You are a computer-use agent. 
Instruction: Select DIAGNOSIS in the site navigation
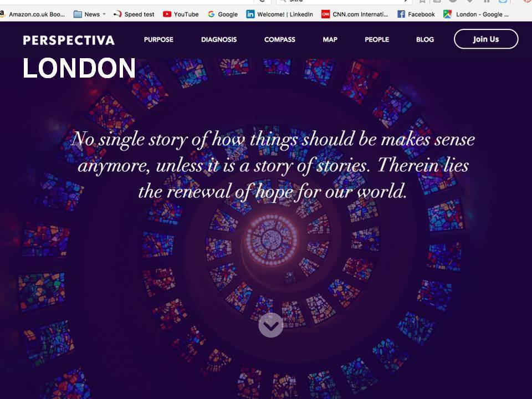(219, 39)
